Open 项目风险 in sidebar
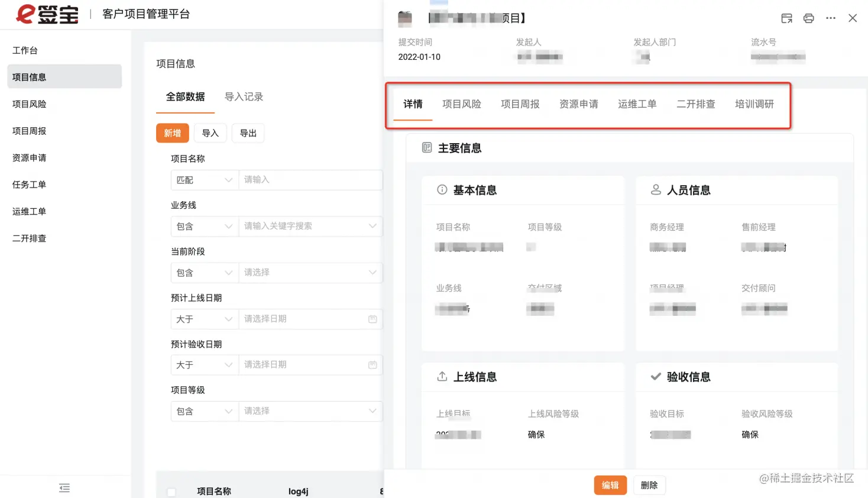 [x=64, y=104]
